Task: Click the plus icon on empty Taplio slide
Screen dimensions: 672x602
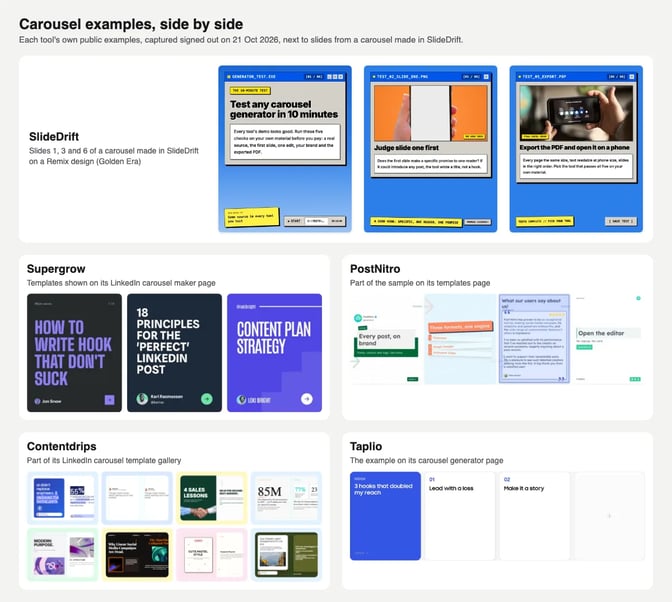Action: click(x=609, y=516)
